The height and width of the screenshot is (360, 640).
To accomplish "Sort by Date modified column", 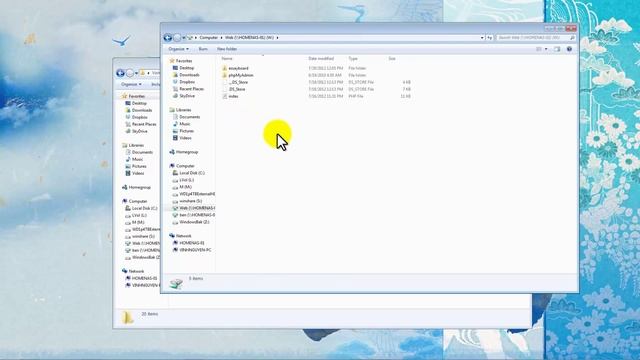I will click(321, 59).
